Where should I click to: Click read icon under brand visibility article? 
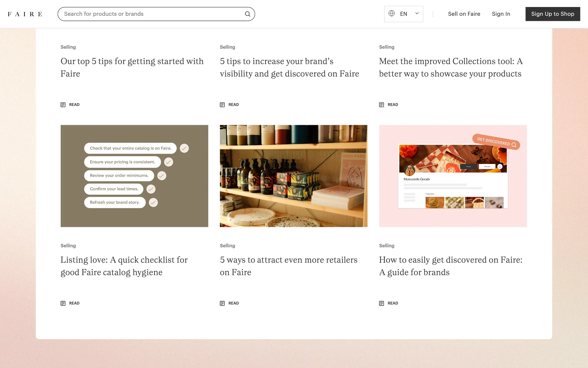pyautogui.click(x=222, y=105)
